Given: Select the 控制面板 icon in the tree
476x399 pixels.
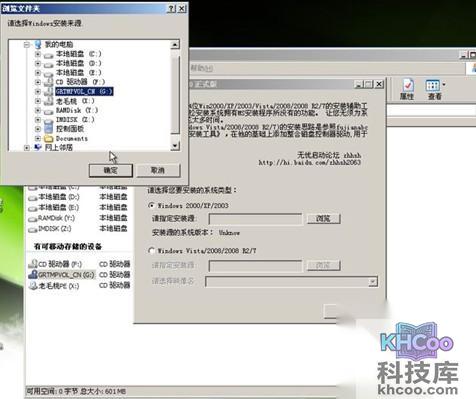Looking at the screenshot, I should (49, 128).
